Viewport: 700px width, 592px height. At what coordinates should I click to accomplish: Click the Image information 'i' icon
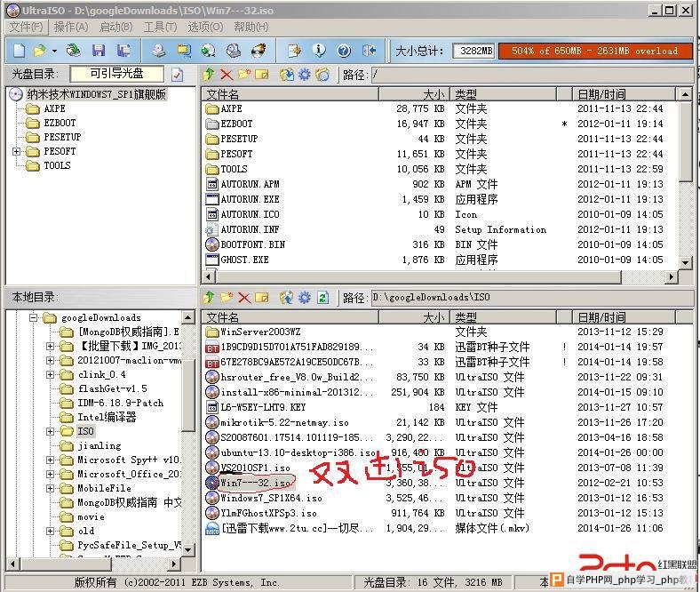tap(319, 51)
